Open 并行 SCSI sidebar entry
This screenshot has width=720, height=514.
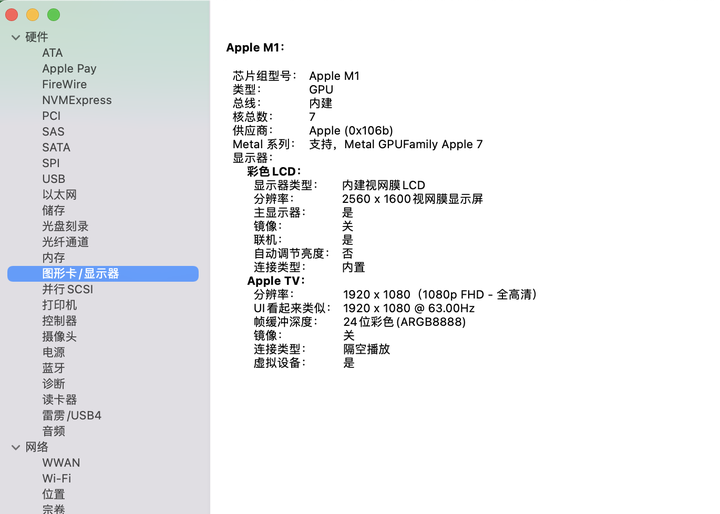pyautogui.click(x=68, y=289)
